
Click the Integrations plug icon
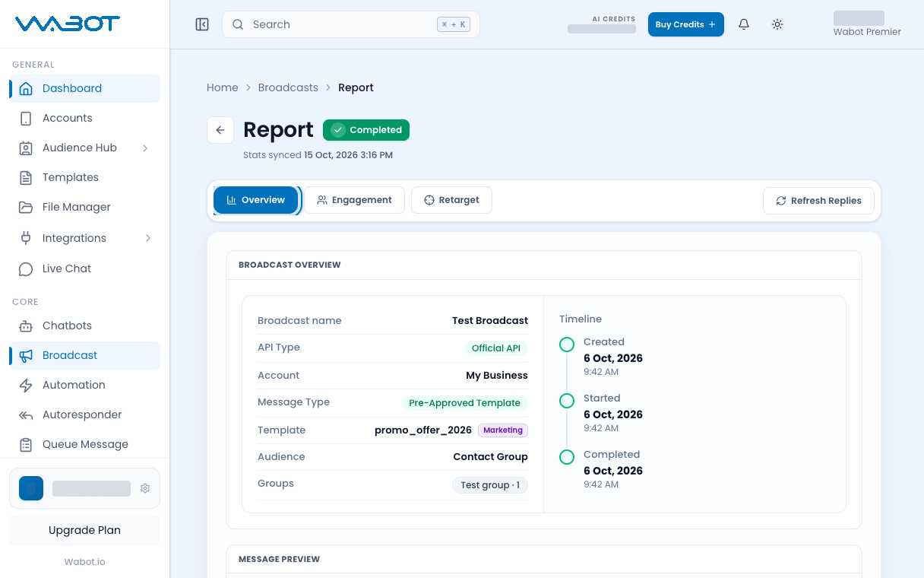(26, 238)
